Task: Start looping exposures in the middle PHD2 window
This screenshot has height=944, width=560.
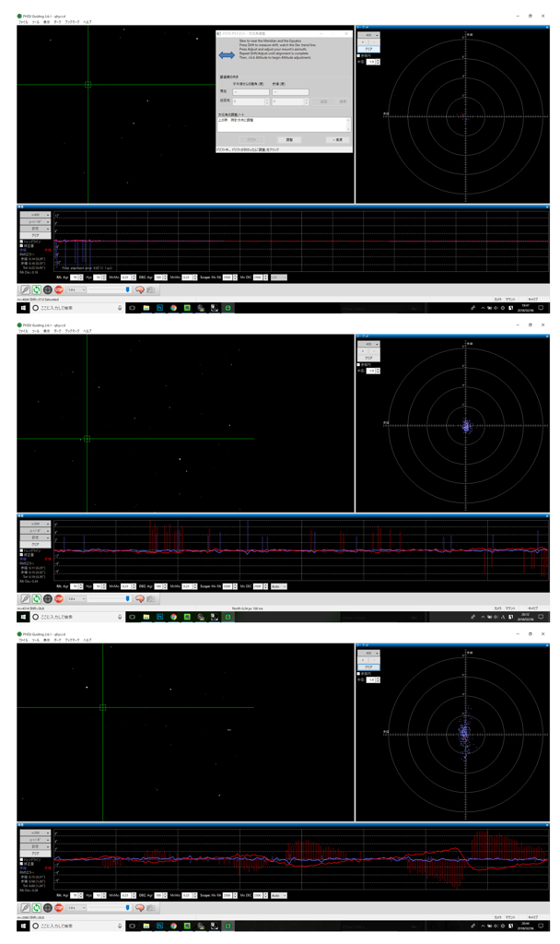Action: coord(36,598)
